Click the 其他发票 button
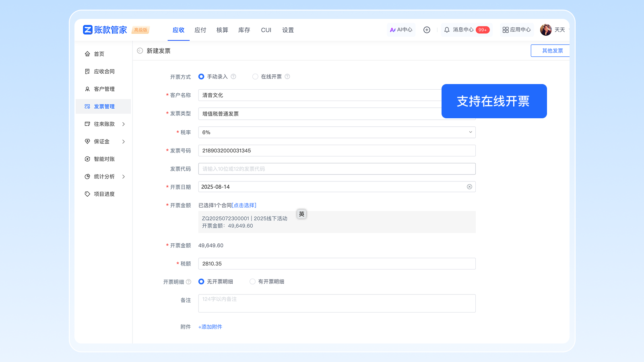This screenshot has height=362, width=644. coord(552,51)
